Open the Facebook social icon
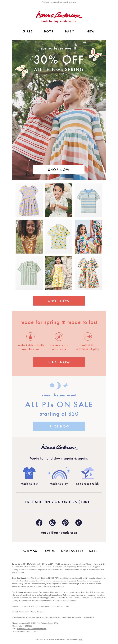 [x=39, y=522]
